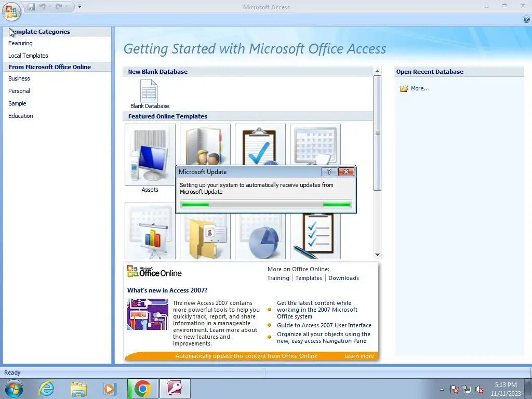Screen dimensions: 532x399
Task: Open the Downloads link on Office Online
Action: click(344, 278)
